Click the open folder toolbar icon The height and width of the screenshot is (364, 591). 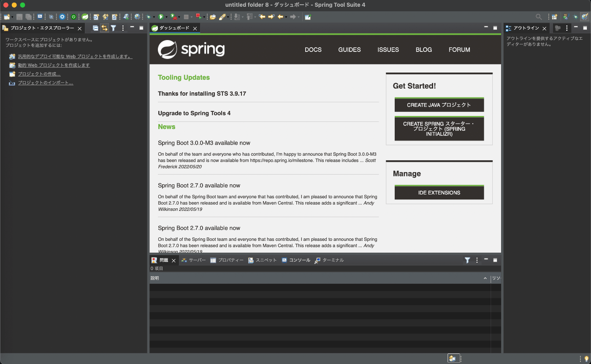tap(212, 17)
